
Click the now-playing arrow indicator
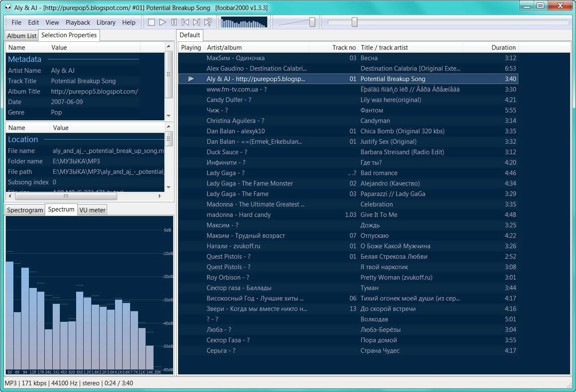(191, 79)
